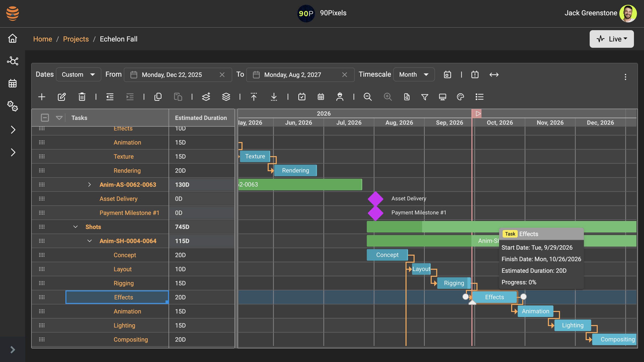Open the settings gears sidebar icon
Screen dimensions: 644x362
point(13,106)
